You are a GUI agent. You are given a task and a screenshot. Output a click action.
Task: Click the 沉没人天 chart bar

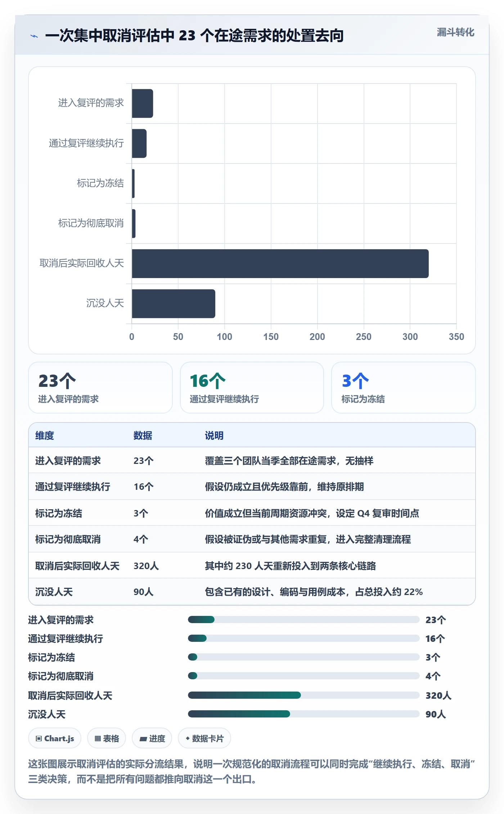click(174, 304)
